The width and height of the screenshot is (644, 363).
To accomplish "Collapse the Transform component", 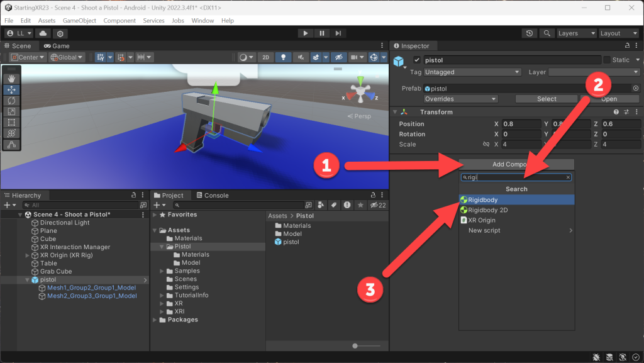I will point(395,112).
